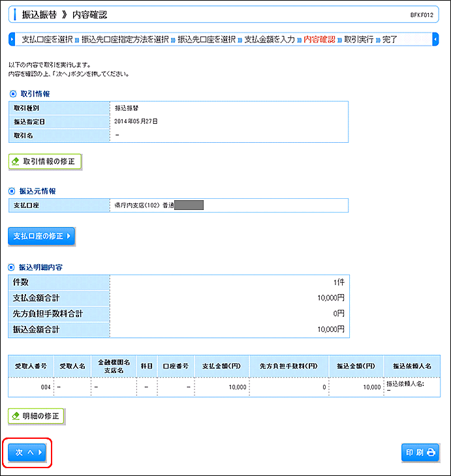Click the highlighted 内容確認 step
Screen dimensions: 451x476
pyautogui.click(x=319, y=39)
